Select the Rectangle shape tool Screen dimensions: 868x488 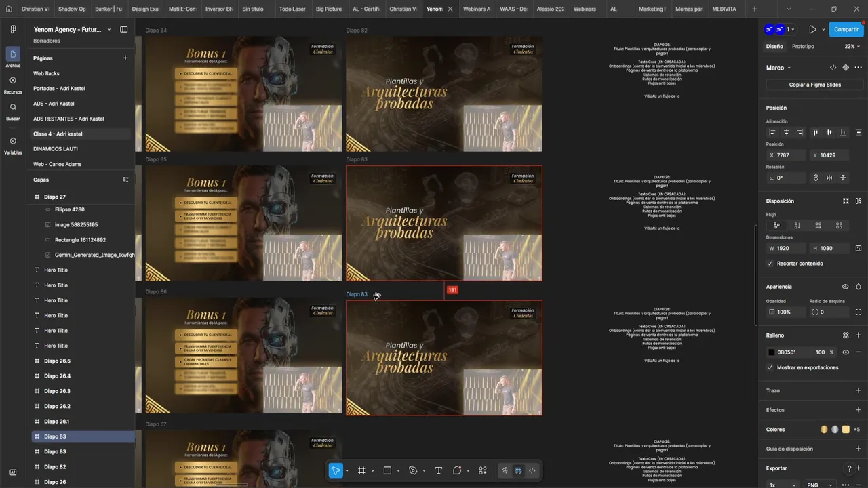tap(387, 470)
